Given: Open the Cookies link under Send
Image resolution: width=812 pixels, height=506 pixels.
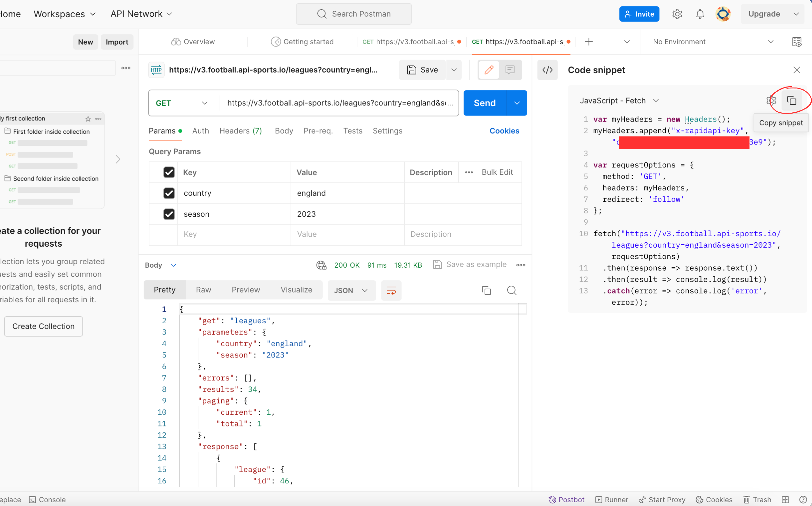Looking at the screenshot, I should pyautogui.click(x=504, y=131).
